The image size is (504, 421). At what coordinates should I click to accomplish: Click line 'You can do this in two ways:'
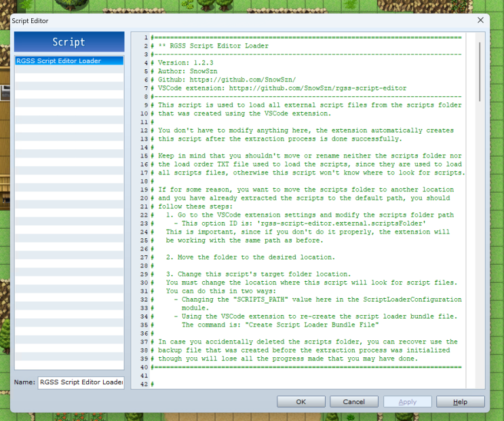214,291
